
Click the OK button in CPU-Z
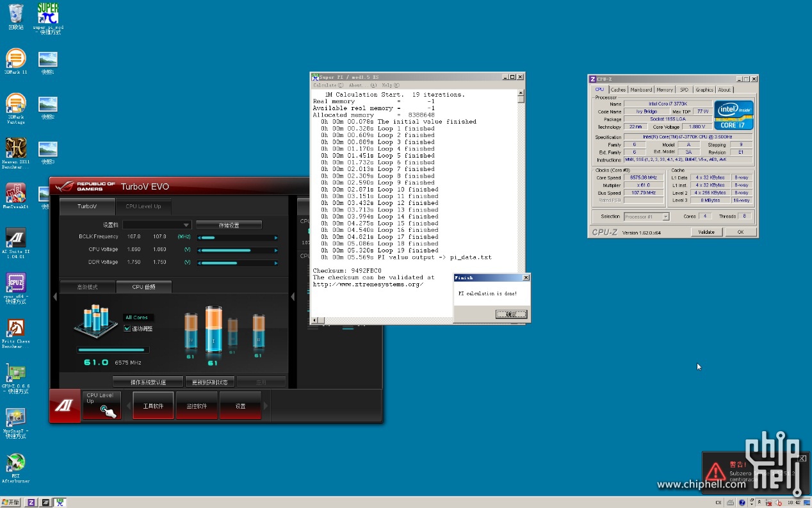coord(740,232)
